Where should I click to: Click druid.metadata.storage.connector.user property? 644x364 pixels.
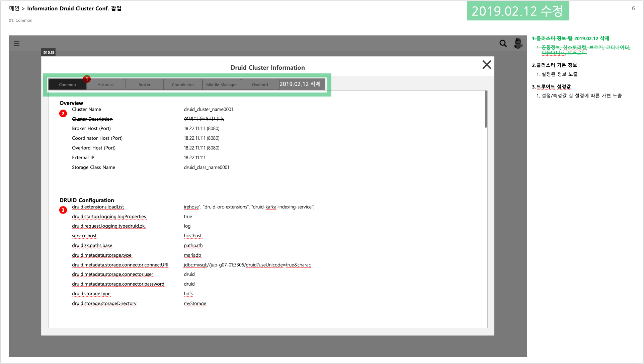tap(112, 274)
